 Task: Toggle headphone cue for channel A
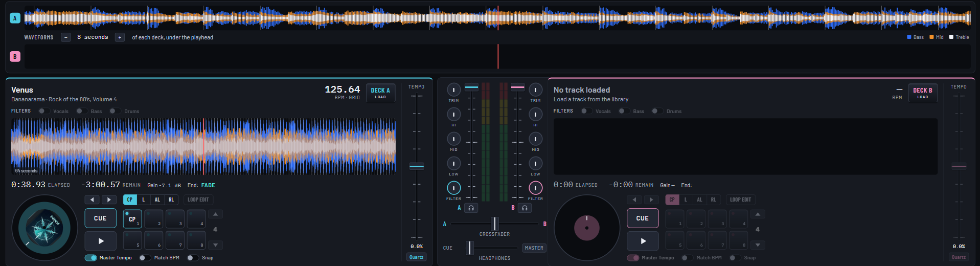[471, 208]
